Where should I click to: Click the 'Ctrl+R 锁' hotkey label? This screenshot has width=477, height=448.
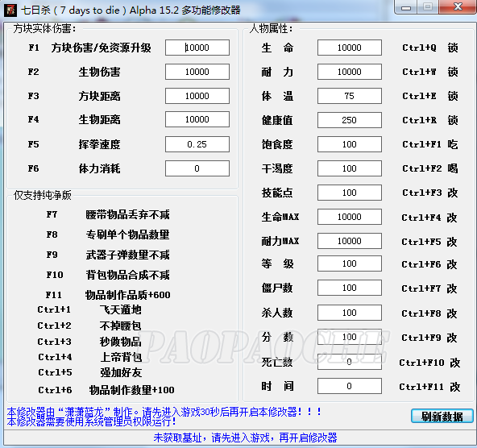(x=429, y=120)
